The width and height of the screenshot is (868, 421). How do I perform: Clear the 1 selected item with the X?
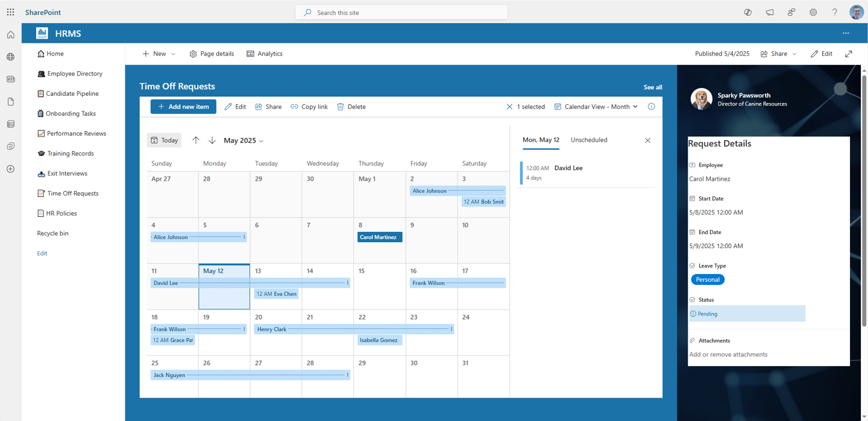(x=511, y=107)
